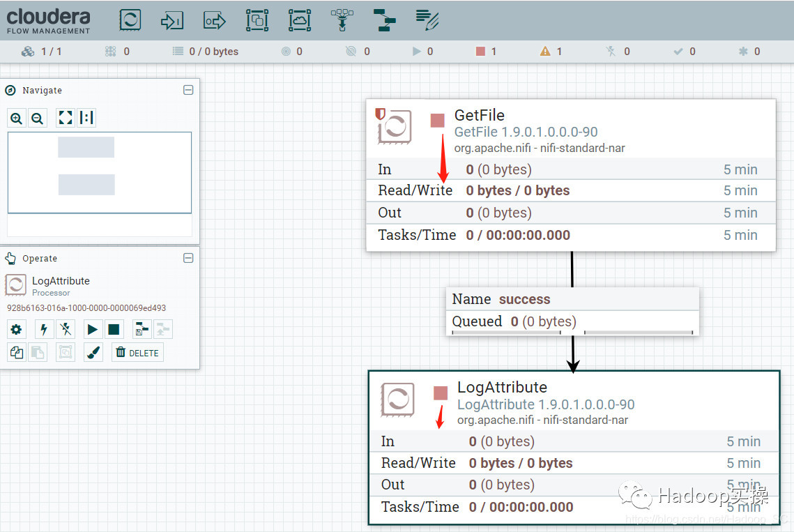Screen dimensions: 794x532
Task: Select the Funnel toolbar icon
Action: point(342,20)
